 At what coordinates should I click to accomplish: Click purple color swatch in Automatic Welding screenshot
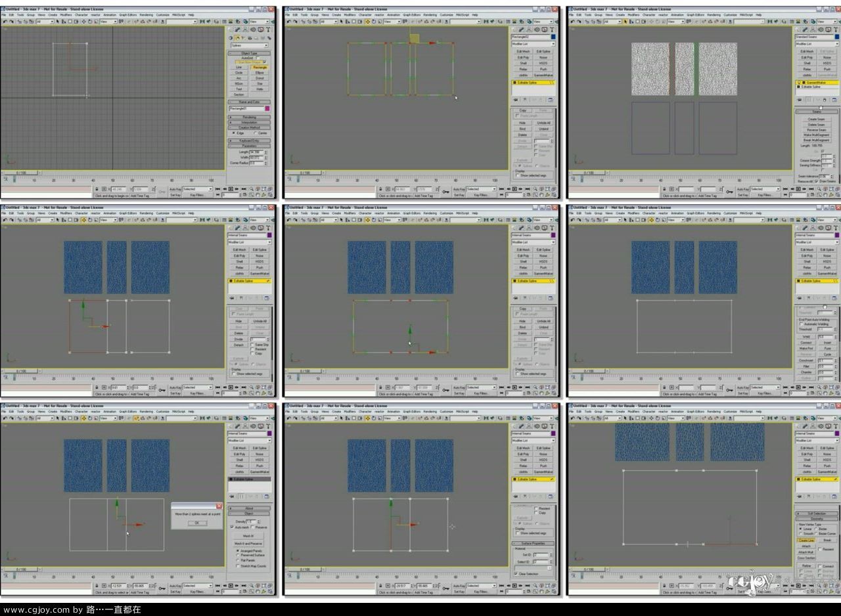pyautogui.click(x=837, y=235)
